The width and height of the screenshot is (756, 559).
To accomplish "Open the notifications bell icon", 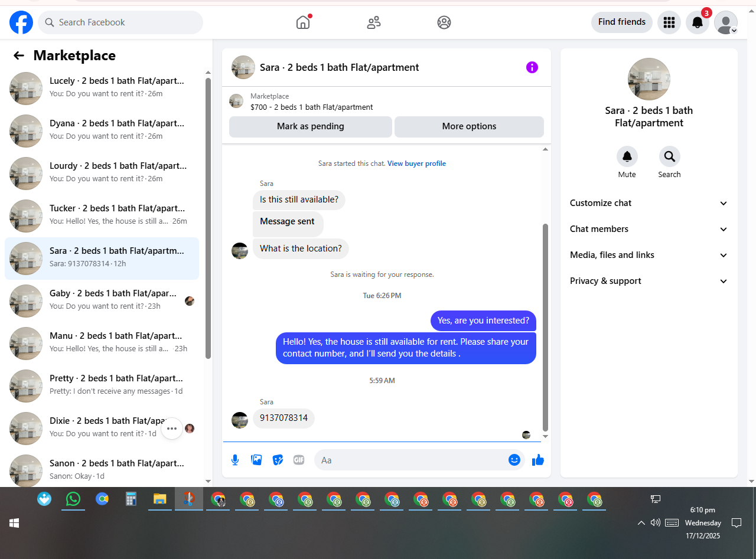I will pyautogui.click(x=698, y=22).
